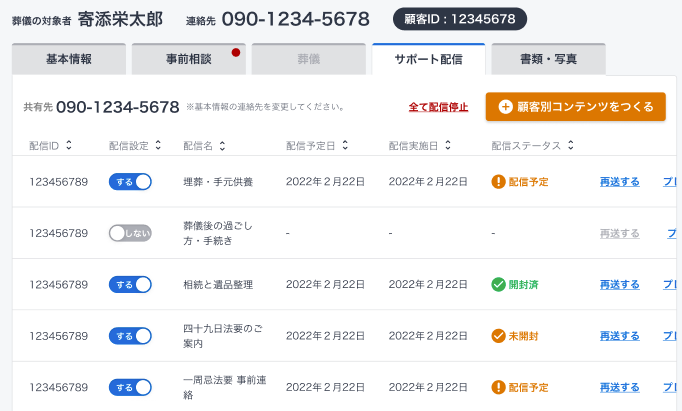Click the 配信予定 status icon for 一周忌法要 事前連絡
Image resolution: width=682 pixels, height=411 pixels.
coord(498,387)
